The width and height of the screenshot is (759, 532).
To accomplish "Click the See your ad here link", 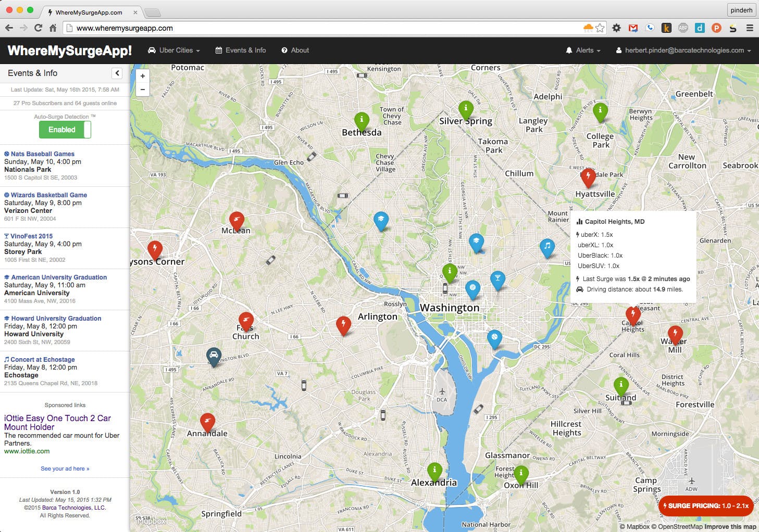I will pos(65,468).
